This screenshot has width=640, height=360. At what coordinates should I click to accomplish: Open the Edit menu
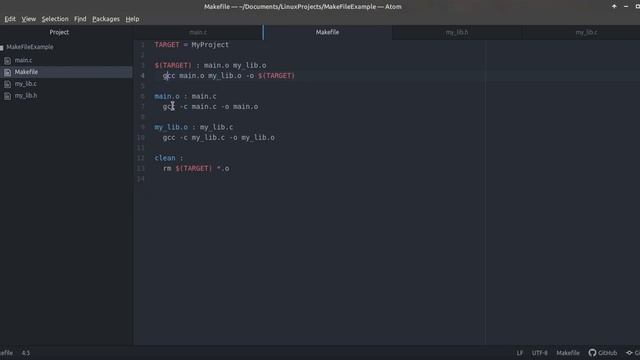click(x=10, y=19)
